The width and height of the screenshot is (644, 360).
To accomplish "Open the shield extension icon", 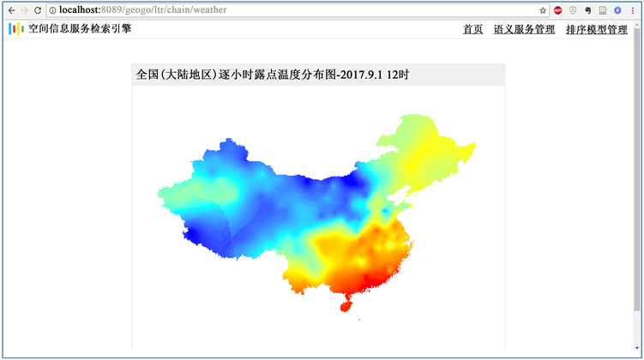I will (573, 10).
